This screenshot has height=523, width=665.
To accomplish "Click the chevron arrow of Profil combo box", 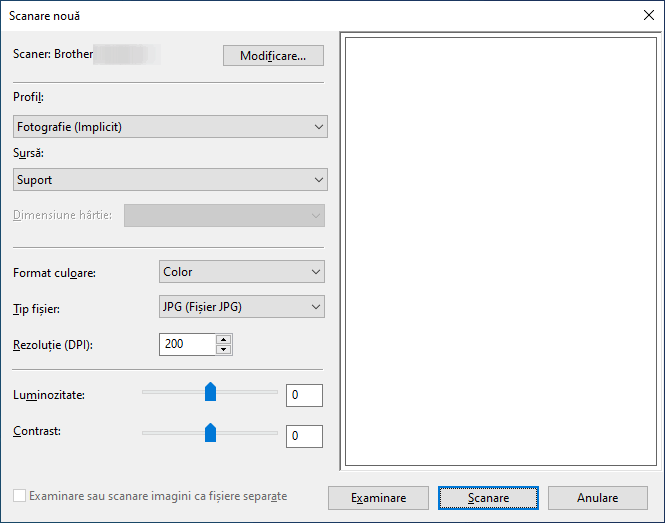I will click(319, 127).
